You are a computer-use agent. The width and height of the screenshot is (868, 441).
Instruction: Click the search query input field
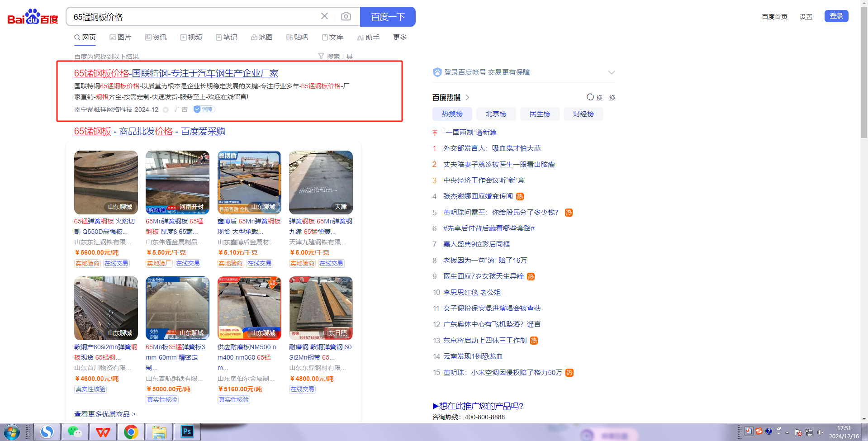tap(194, 17)
